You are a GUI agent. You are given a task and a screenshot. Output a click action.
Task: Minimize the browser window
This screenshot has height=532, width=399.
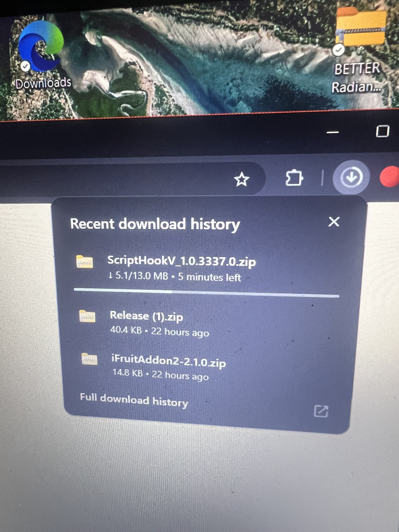pyautogui.click(x=333, y=132)
